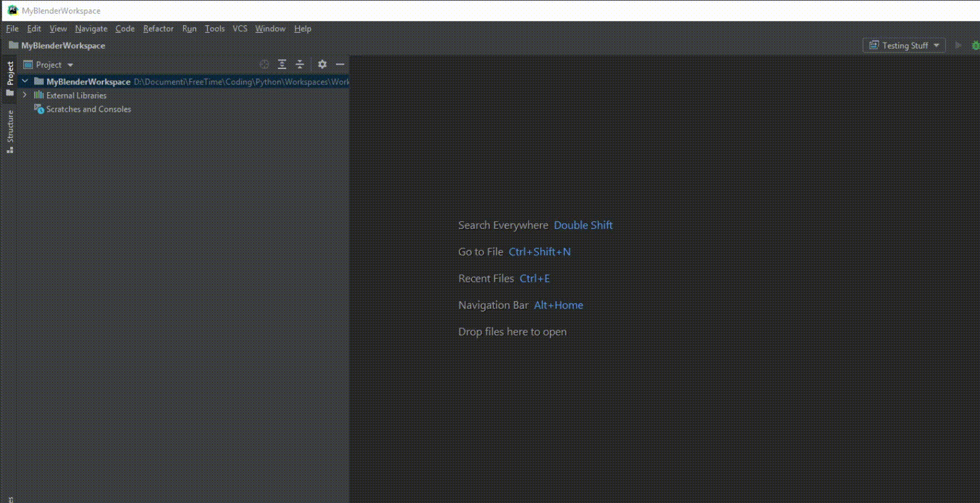Click the Recent Files hint text
This screenshot has width=980, height=503.
[x=486, y=279]
